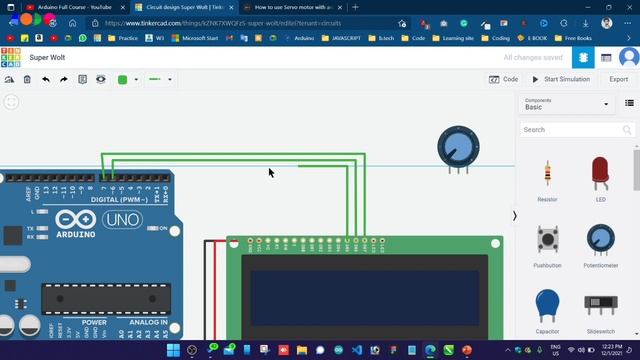Open the wire type dropdown arrow
Screen dimensions: 640x360
pos(170,80)
